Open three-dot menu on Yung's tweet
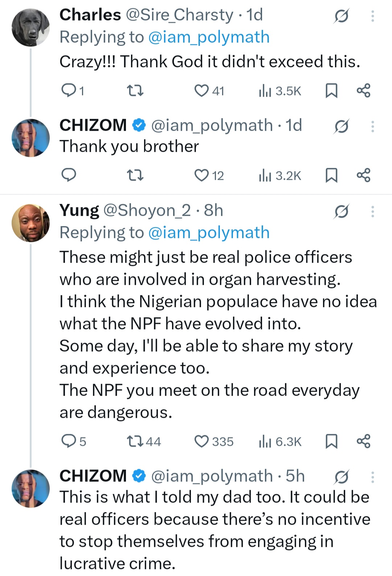Image resolution: width=392 pixels, height=576 pixels. pos(372,212)
